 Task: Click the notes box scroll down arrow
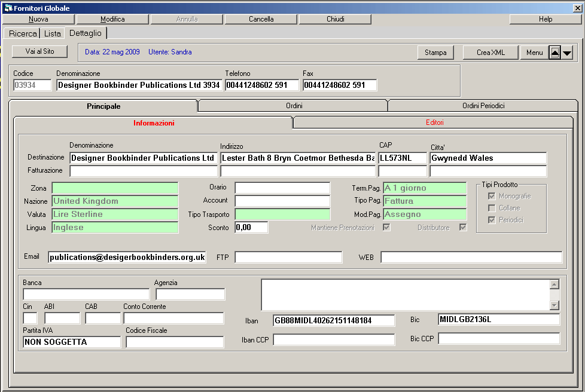click(554, 305)
